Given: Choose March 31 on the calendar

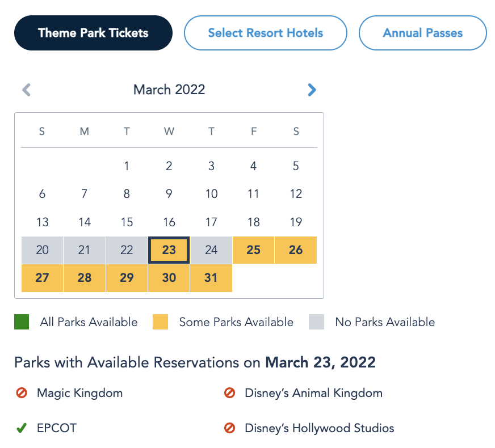Looking at the screenshot, I should [x=211, y=278].
